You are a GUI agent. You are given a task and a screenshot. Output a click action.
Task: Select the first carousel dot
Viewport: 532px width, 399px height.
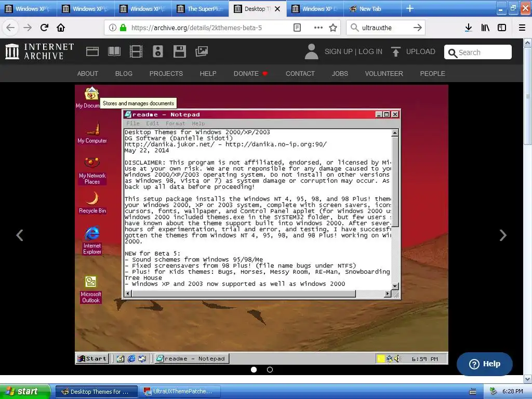click(254, 369)
